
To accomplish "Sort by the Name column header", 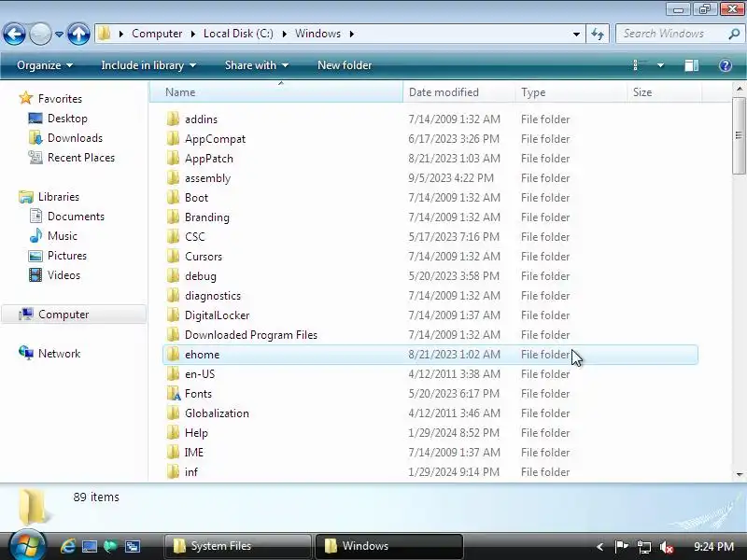I will 276,92.
